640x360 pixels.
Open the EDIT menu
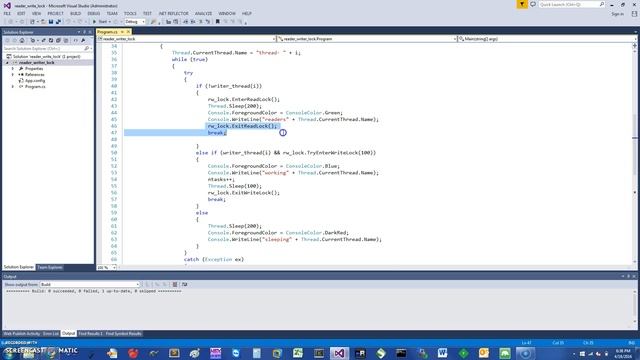click(21, 13)
